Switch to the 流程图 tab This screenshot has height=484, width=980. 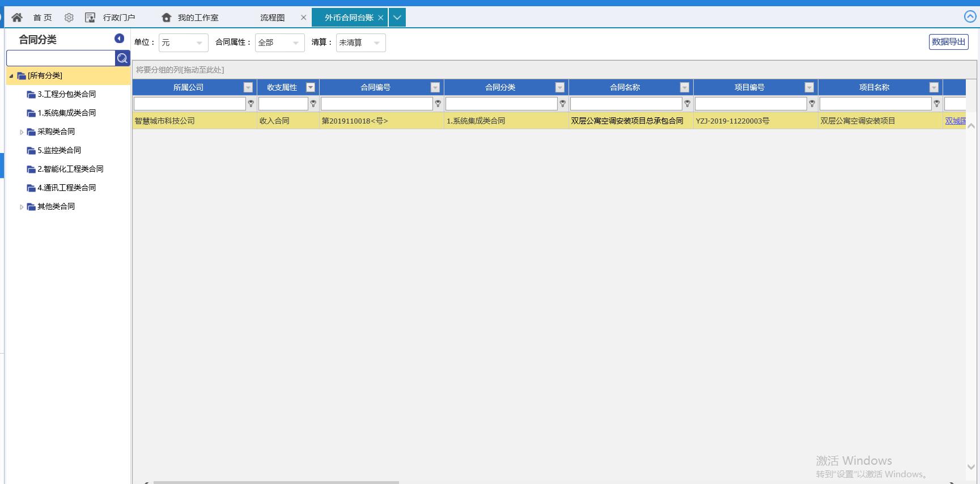tap(272, 18)
